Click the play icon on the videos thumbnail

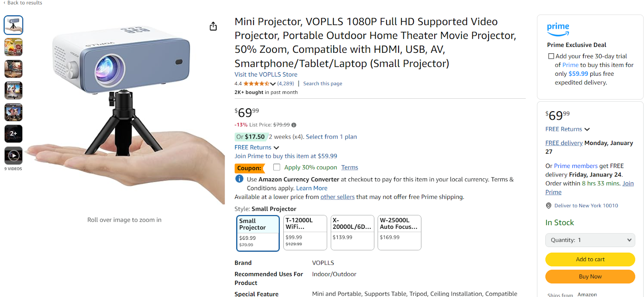pos(13,156)
